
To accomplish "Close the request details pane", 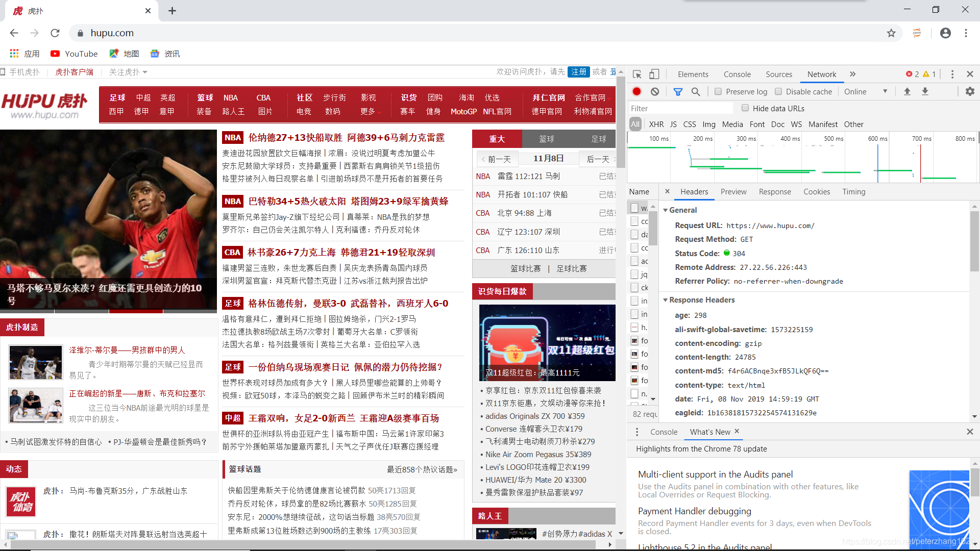I will click(667, 191).
